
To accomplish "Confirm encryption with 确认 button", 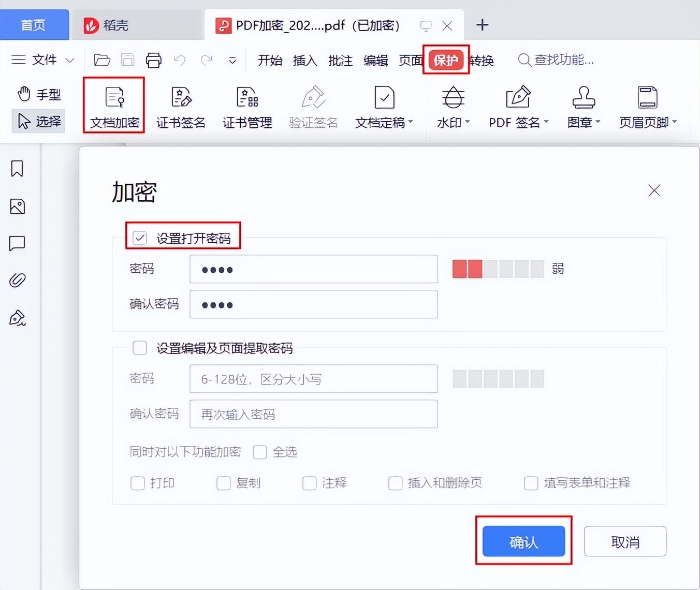I will (x=523, y=541).
